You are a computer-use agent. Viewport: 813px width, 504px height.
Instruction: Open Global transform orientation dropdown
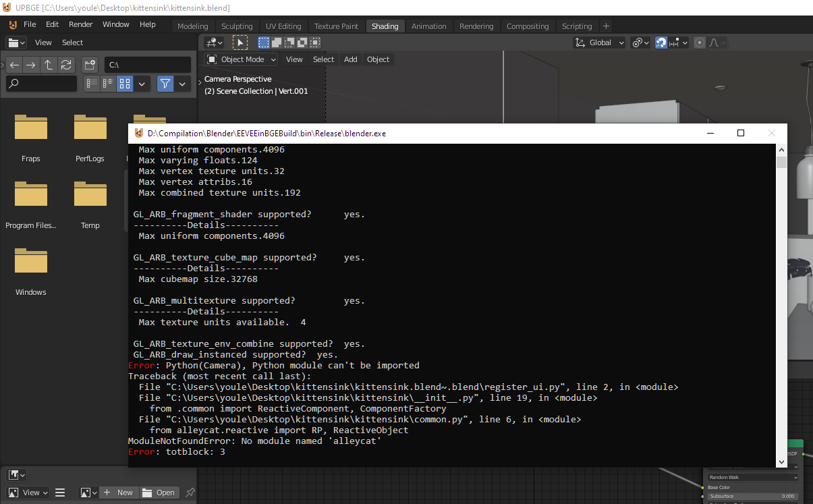(599, 43)
